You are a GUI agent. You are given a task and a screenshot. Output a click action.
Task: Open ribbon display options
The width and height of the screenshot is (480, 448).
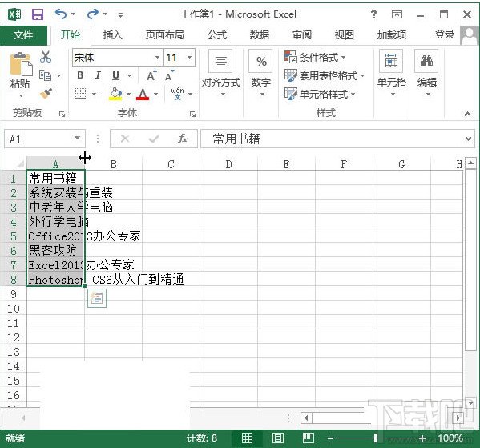click(x=397, y=14)
